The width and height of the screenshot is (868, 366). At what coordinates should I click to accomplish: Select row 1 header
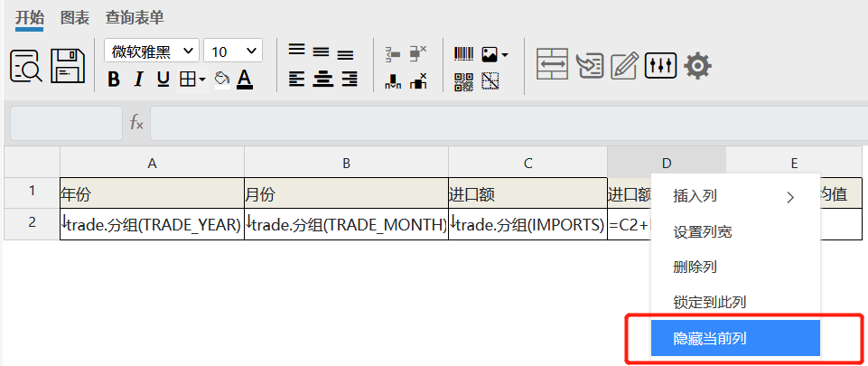pos(33,192)
